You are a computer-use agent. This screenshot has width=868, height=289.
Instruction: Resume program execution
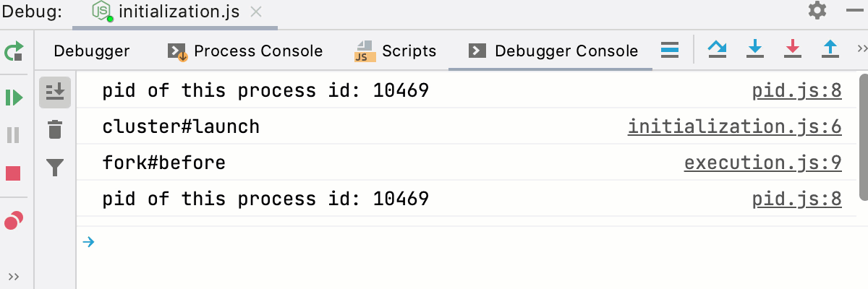[x=14, y=97]
